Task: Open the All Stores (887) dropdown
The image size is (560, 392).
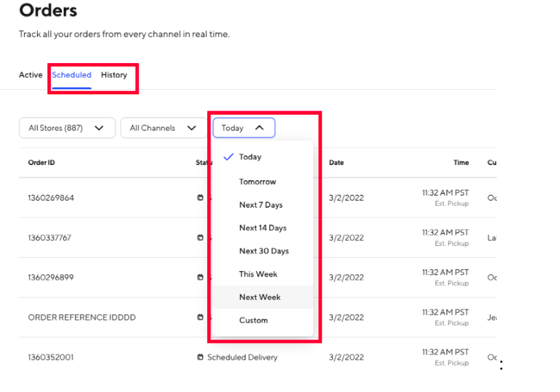Action: pyautogui.click(x=67, y=128)
